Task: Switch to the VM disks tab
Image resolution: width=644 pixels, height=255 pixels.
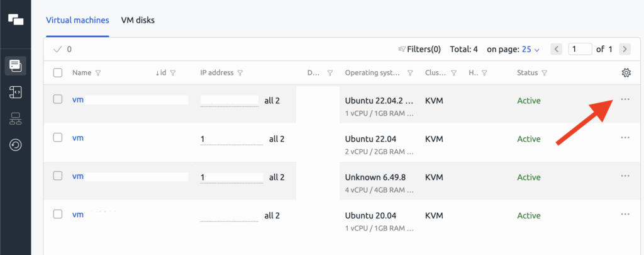Action: pos(138,20)
